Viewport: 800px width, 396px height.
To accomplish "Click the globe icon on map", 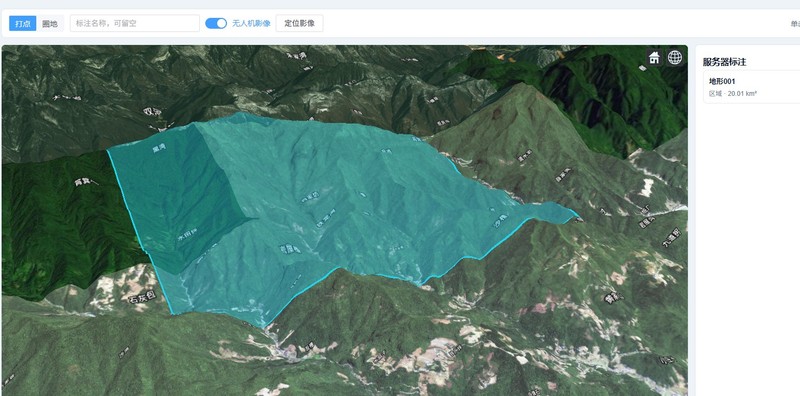I will [x=674, y=58].
